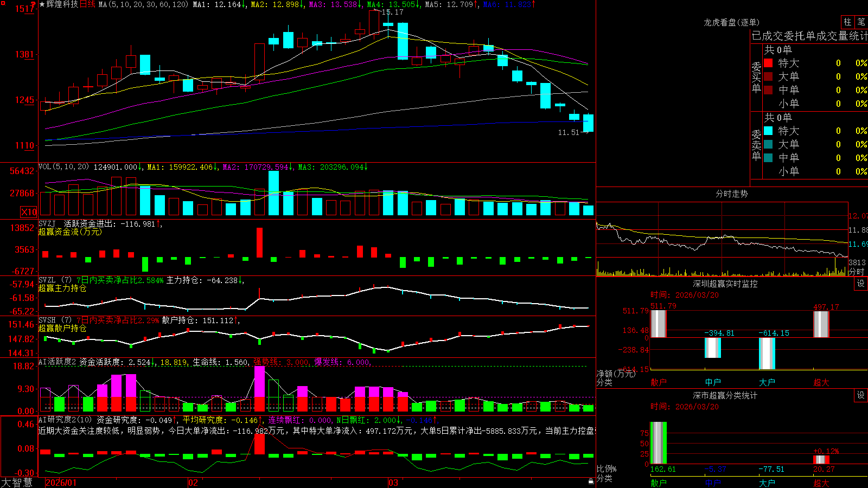Click the AI研究度2(10) indicator label
Image resolution: width=868 pixels, height=488 pixels.
tap(65, 420)
